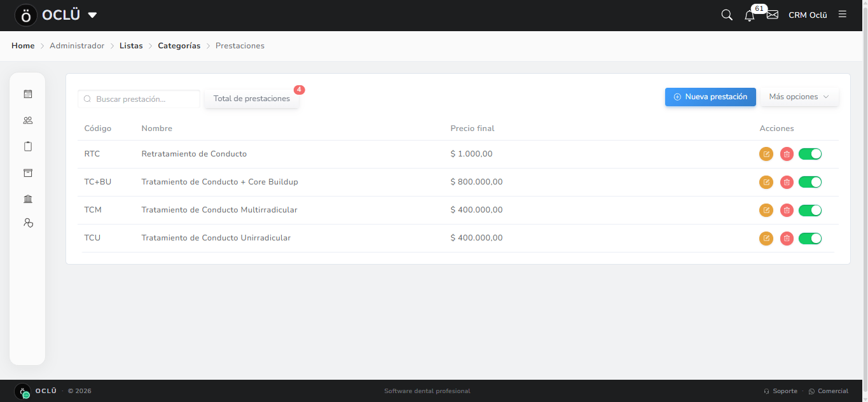Viewport: 868px width, 402px height.
Task: Click Tratamiento de Conducto Unirradicular name
Action: click(x=216, y=238)
